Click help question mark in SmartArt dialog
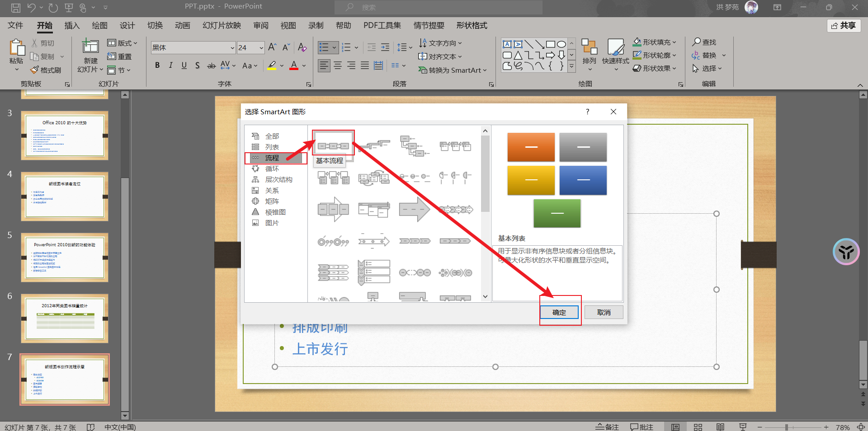868x431 pixels. point(588,112)
